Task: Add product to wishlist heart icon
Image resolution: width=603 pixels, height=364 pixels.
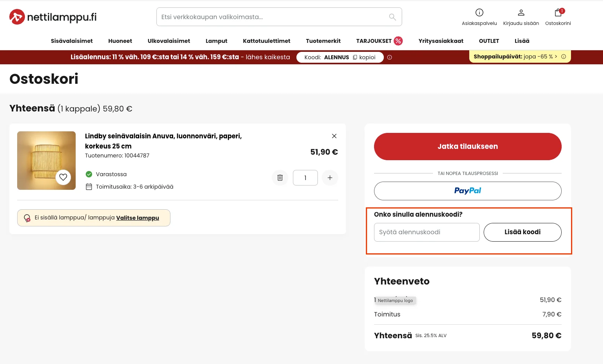Action: [63, 177]
